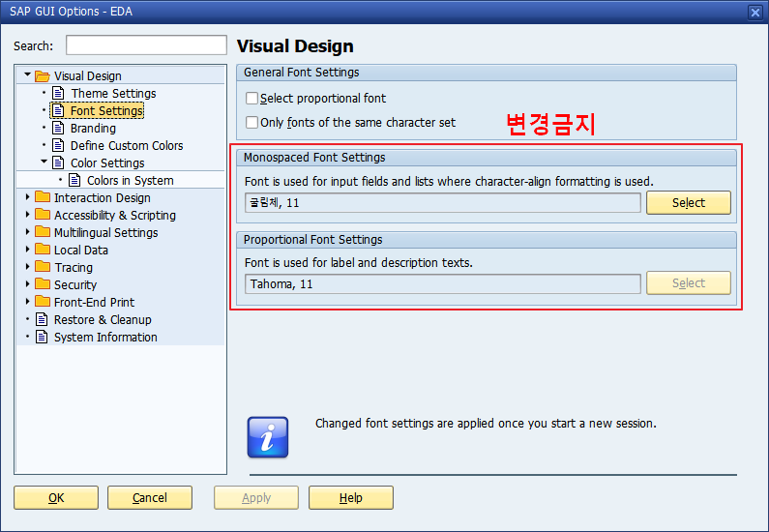Open the Branding tree entry
The height and width of the screenshot is (532, 769).
(93, 129)
